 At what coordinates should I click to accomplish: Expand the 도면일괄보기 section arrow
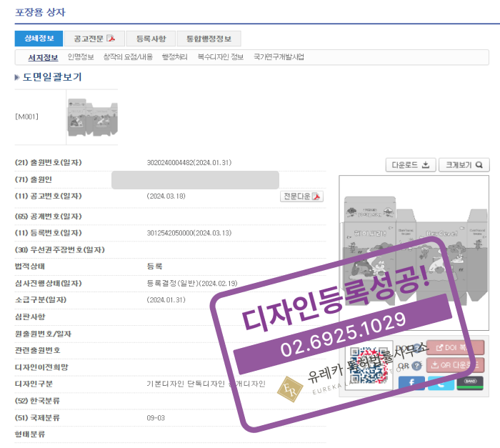[x=17, y=77]
